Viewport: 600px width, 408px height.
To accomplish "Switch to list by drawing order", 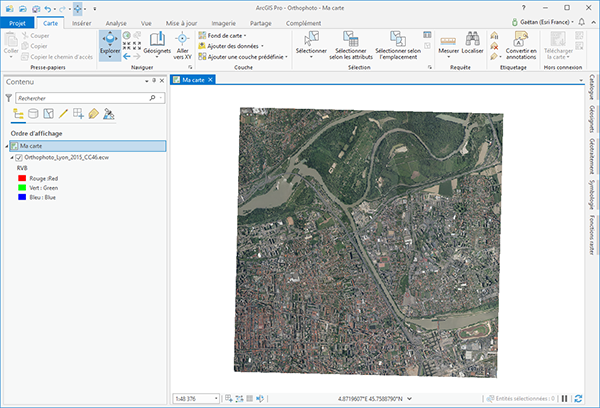I will pyautogui.click(x=17, y=115).
